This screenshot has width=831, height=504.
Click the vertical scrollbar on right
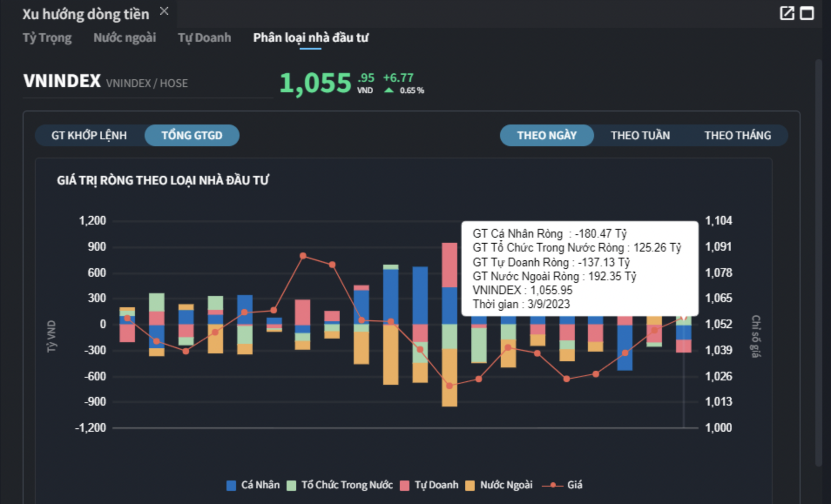click(818, 261)
